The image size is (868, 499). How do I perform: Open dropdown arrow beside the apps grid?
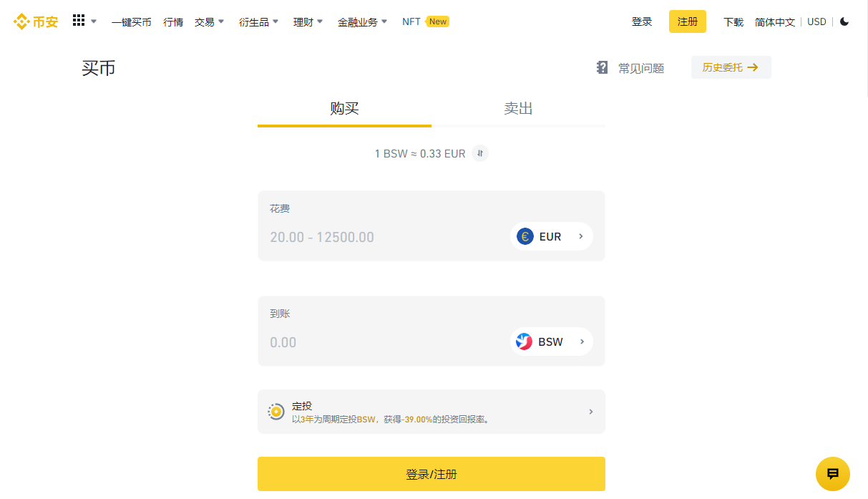94,21
